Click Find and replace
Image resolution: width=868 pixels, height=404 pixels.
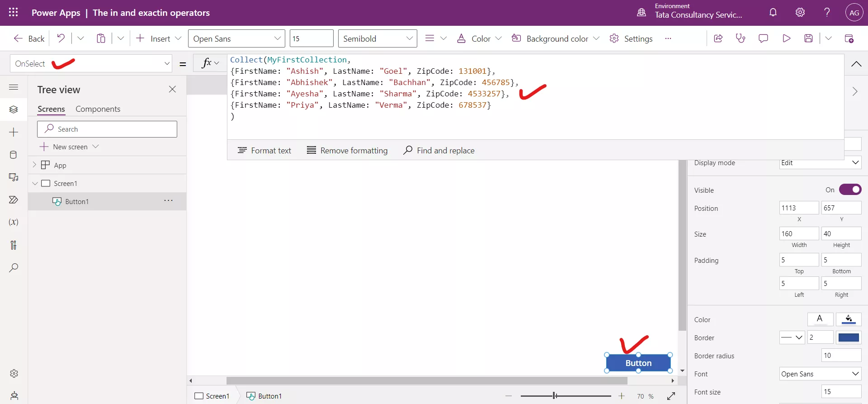(439, 150)
